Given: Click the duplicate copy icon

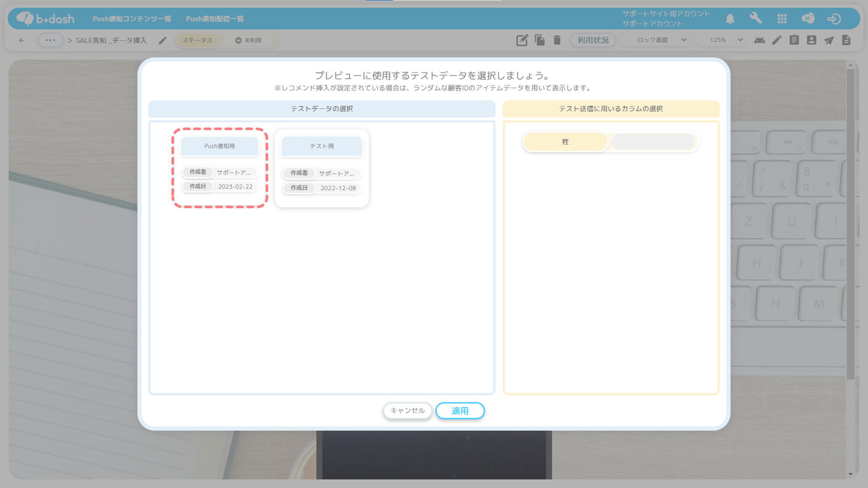Looking at the screenshot, I should point(540,40).
